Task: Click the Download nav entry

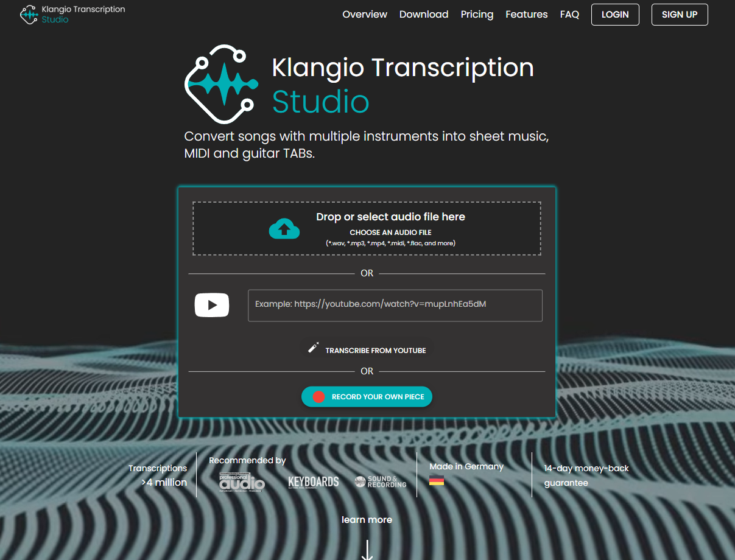Action: click(424, 14)
